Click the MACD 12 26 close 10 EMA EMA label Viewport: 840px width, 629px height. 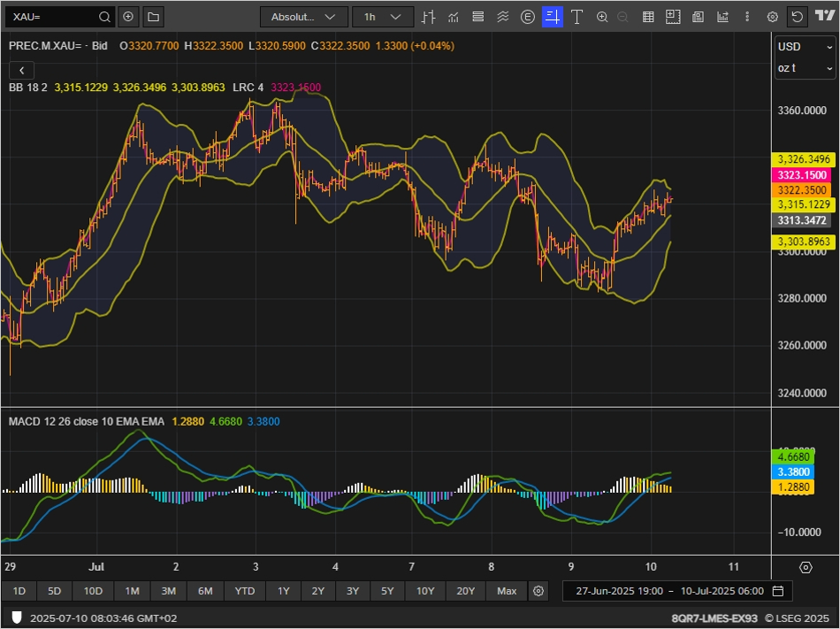click(x=87, y=422)
